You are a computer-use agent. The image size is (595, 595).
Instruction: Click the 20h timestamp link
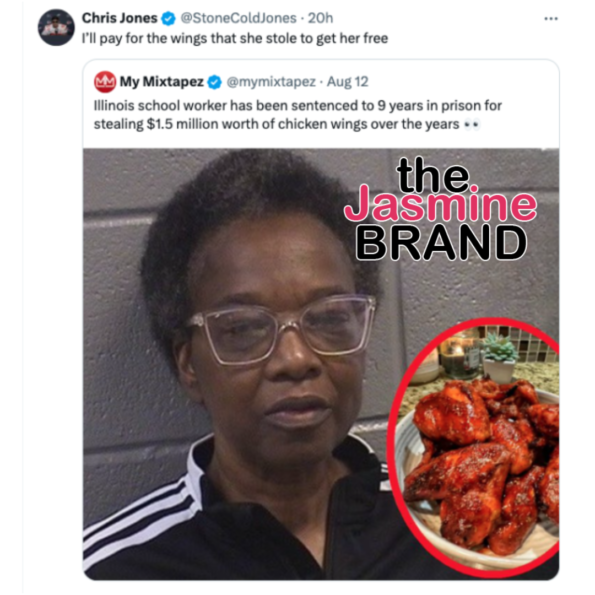pyautogui.click(x=321, y=18)
